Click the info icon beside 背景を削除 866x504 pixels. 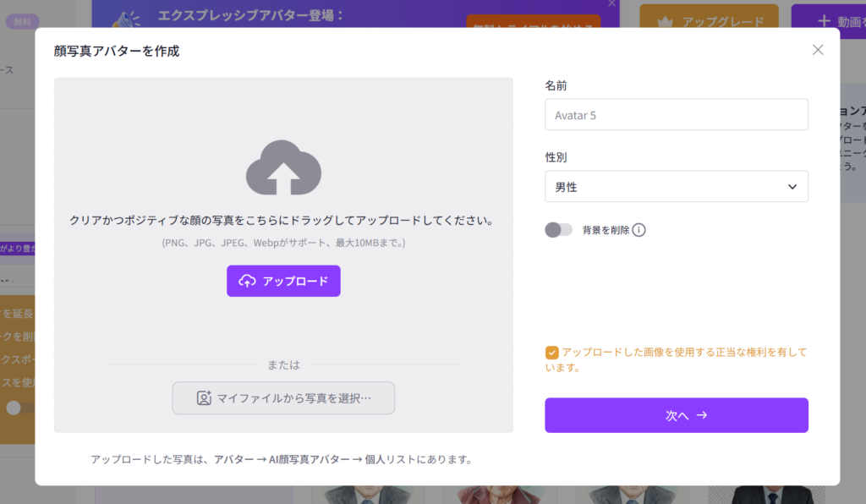tap(639, 230)
